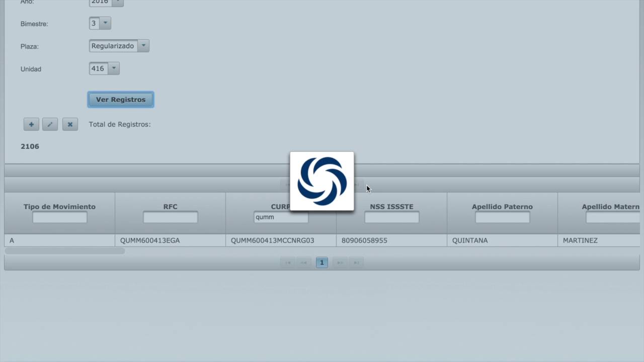This screenshot has height=362, width=644.
Task: Focus the Apellido Paterno filter field
Action: click(503, 217)
